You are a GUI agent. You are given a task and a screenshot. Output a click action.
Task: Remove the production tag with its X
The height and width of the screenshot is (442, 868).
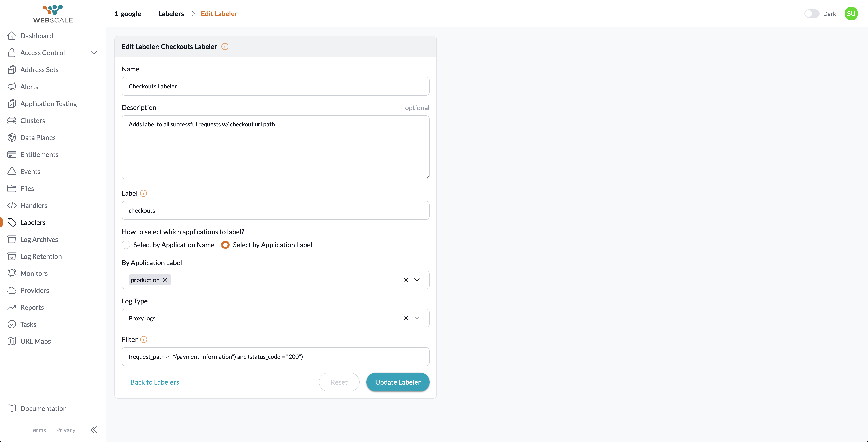(x=165, y=280)
